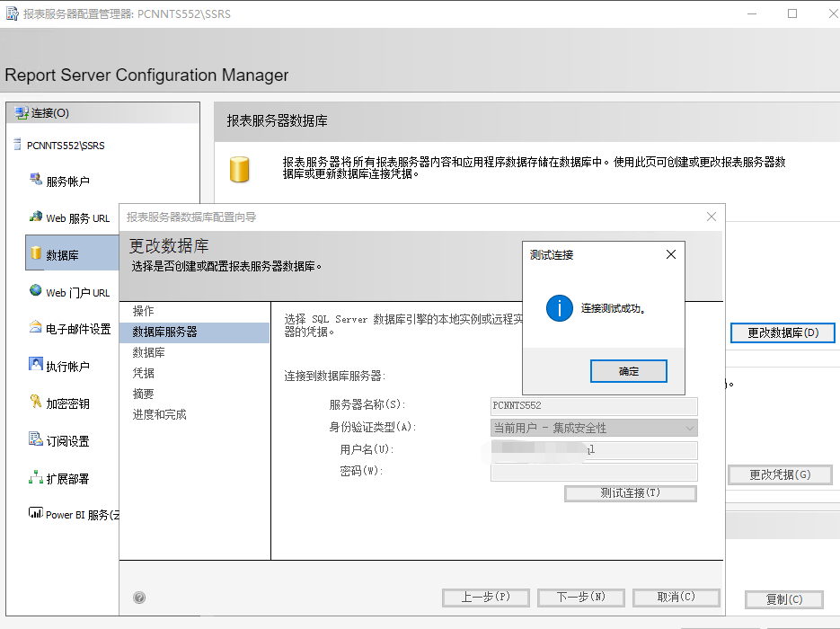
Task: Open Subscription Settings (订阅设置) icon
Action: 35,439
